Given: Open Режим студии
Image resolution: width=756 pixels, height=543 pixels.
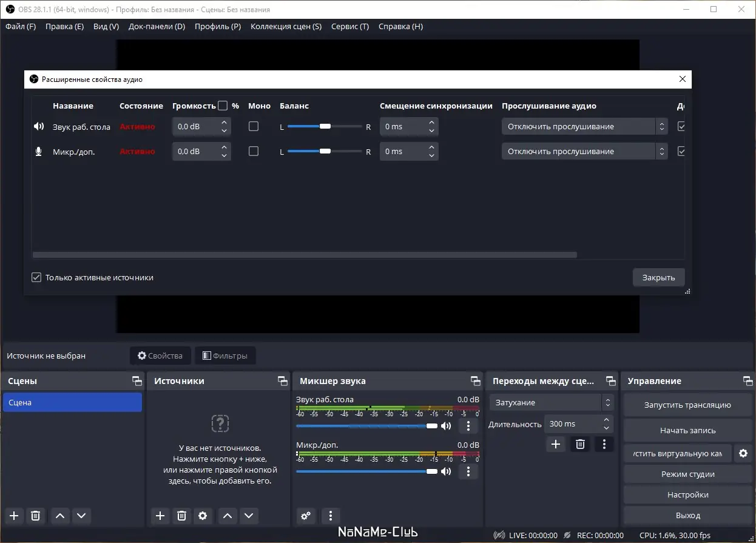Looking at the screenshot, I should [688, 474].
